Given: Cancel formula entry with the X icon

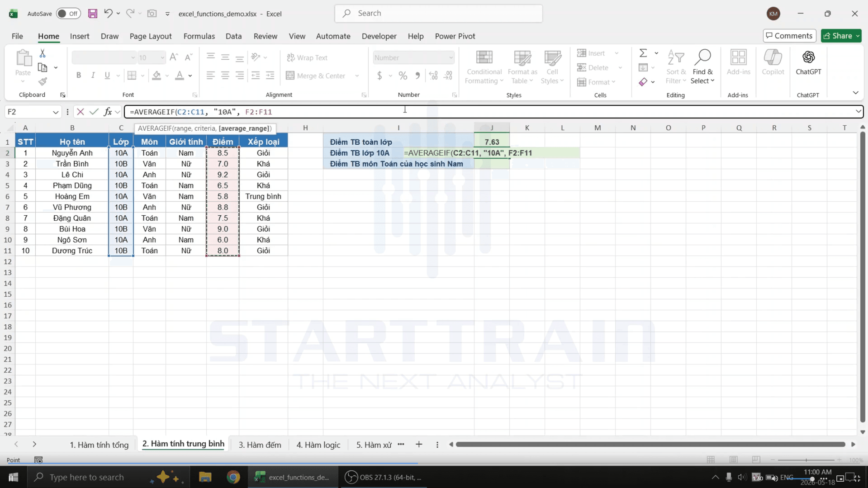Looking at the screenshot, I should point(80,112).
